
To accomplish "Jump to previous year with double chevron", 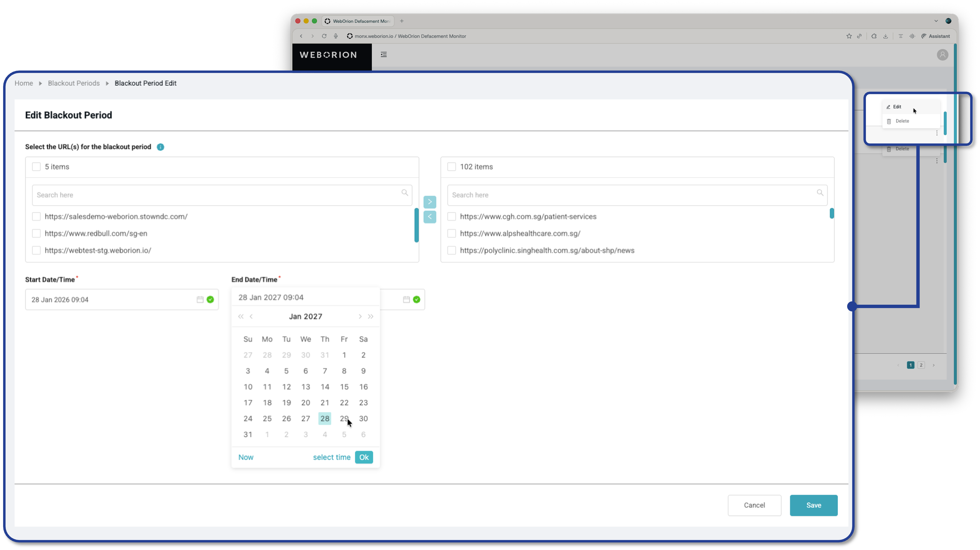I will [241, 317].
